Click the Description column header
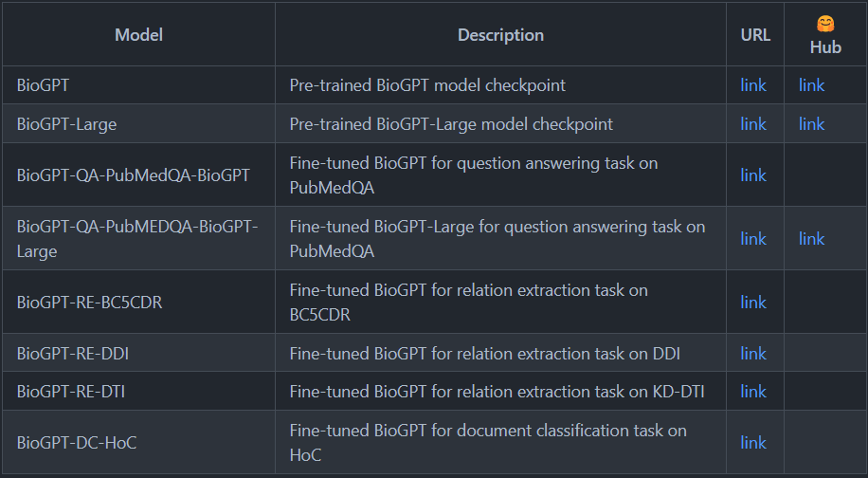Image resolution: width=868 pixels, height=478 pixels. pos(500,35)
